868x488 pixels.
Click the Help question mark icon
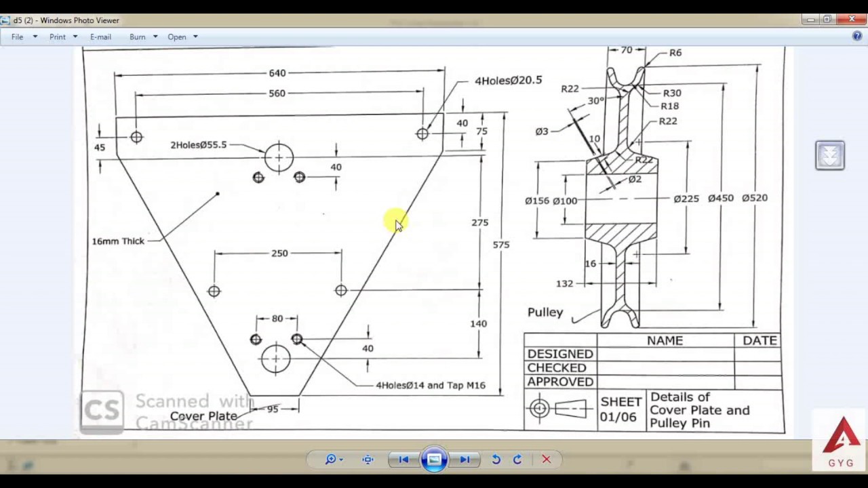click(857, 36)
